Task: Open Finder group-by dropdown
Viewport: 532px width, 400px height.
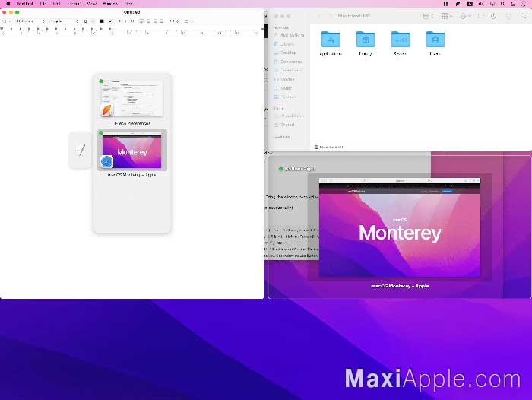Action: 447,16
